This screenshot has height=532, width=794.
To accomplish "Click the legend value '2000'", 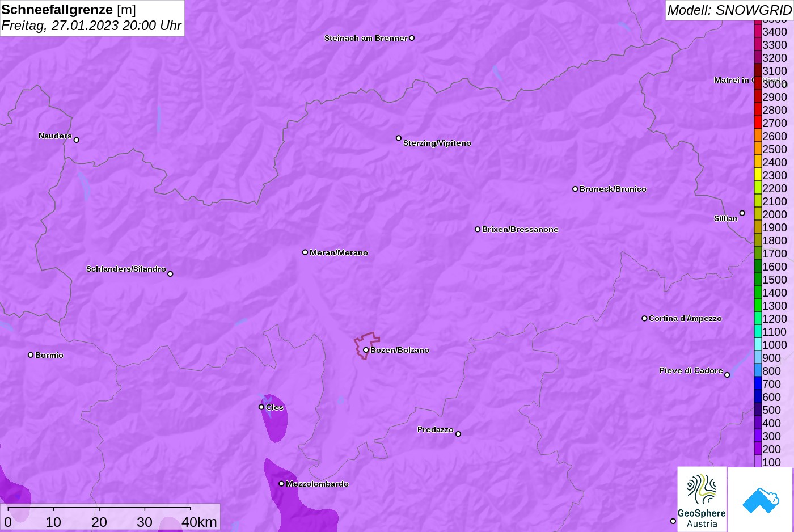I will click(x=775, y=214).
